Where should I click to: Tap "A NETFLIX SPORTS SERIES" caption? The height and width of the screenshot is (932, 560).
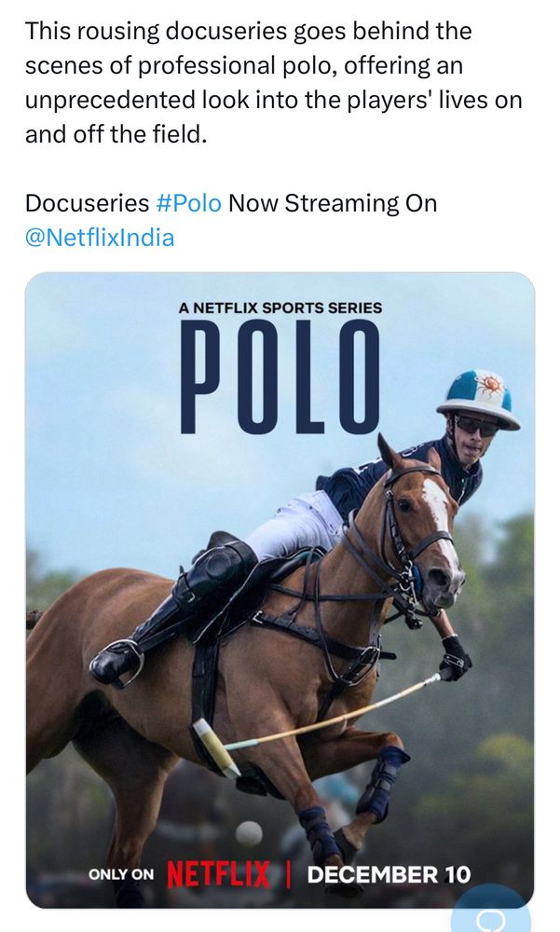pos(280,307)
